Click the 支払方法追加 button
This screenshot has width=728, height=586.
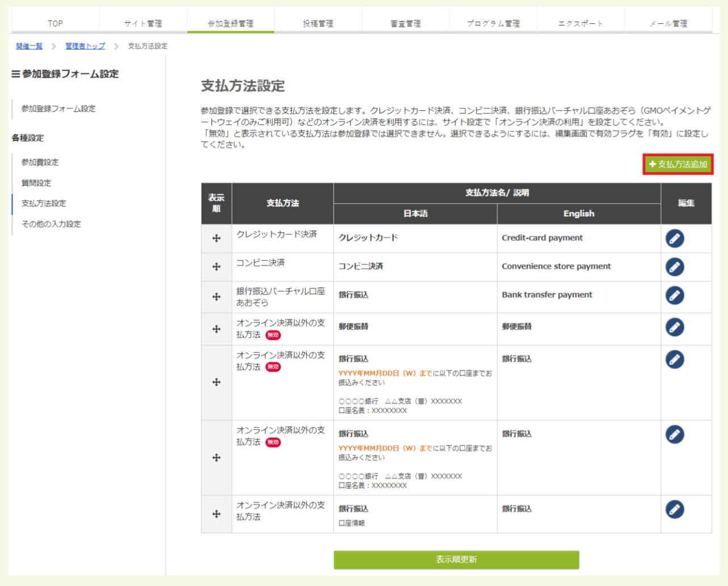point(678,164)
